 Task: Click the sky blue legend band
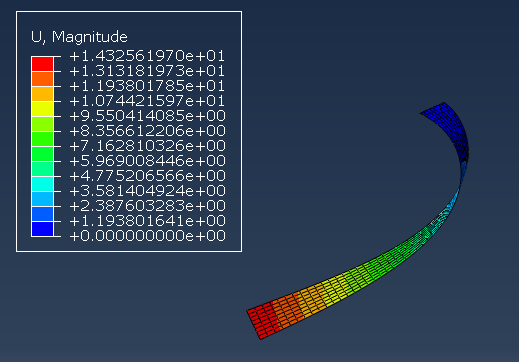(42, 199)
